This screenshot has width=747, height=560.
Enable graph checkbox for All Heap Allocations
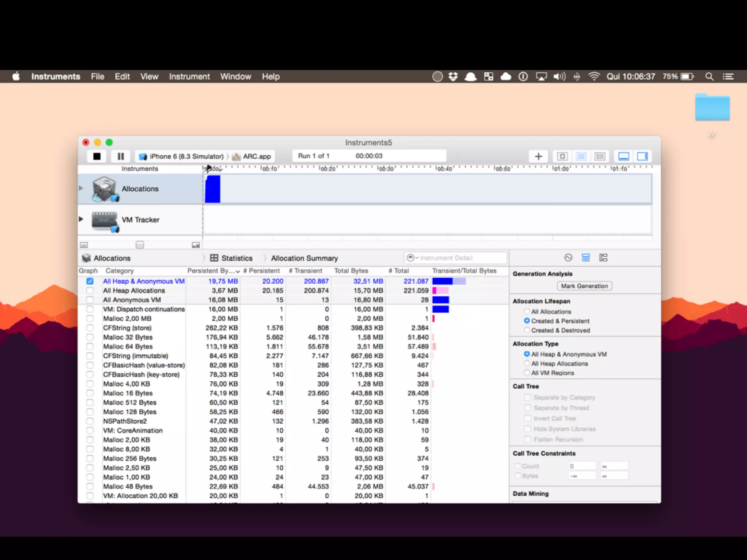90,291
